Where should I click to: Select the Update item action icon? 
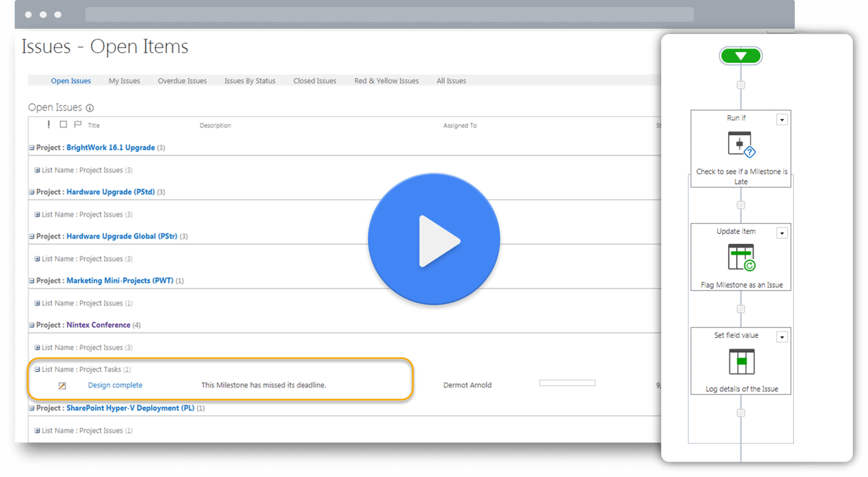741,258
